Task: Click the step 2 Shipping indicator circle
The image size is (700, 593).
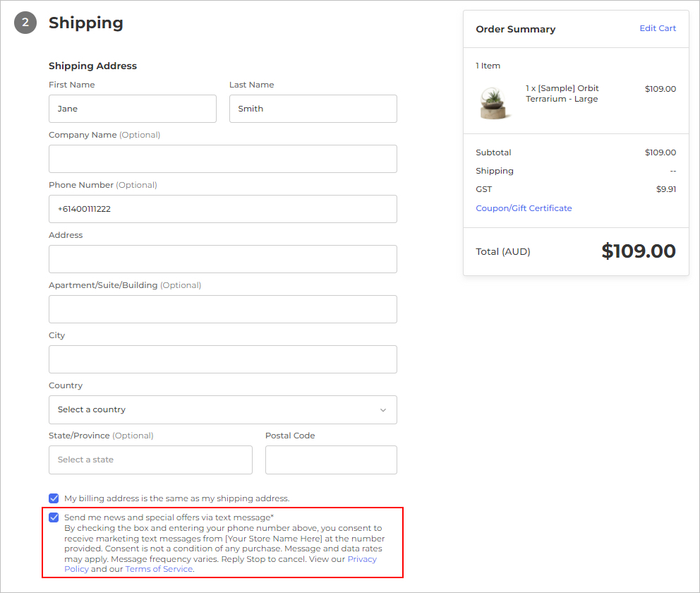Action: [x=25, y=22]
